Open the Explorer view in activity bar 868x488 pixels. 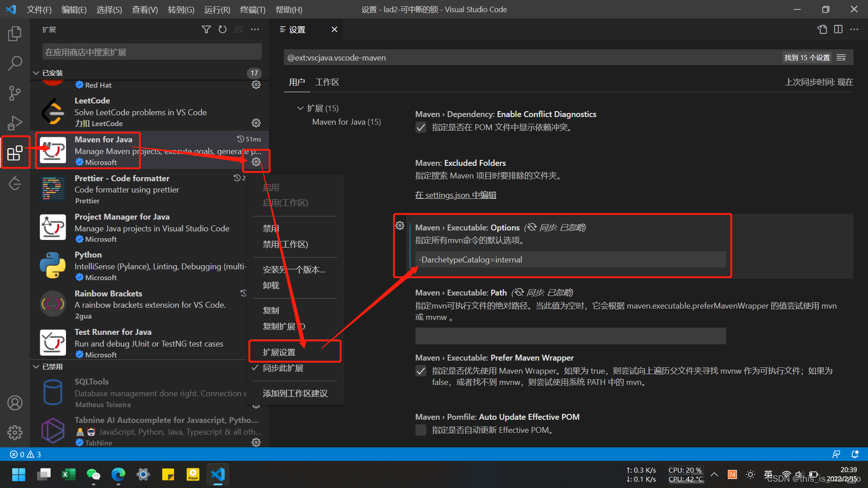[15, 33]
